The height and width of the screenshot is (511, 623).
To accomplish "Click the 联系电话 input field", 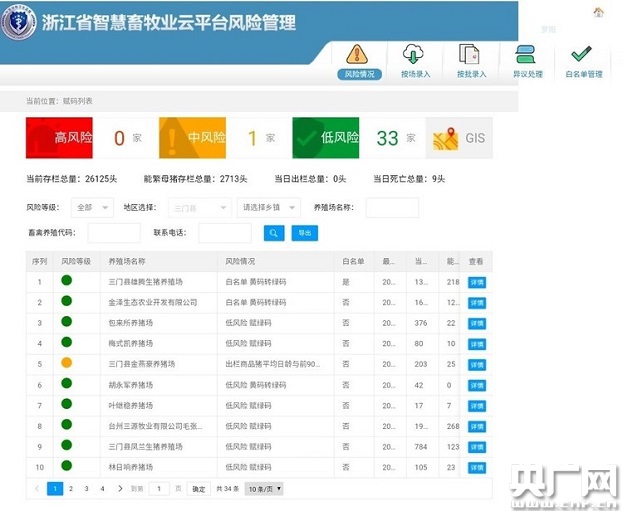I will click(225, 233).
